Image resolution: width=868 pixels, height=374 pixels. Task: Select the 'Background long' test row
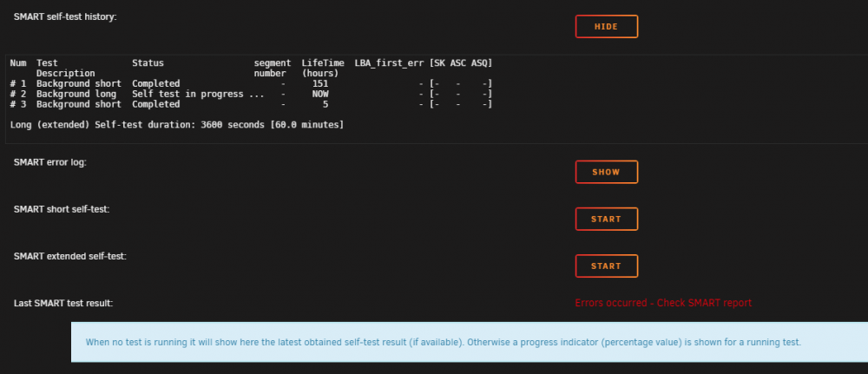251,94
